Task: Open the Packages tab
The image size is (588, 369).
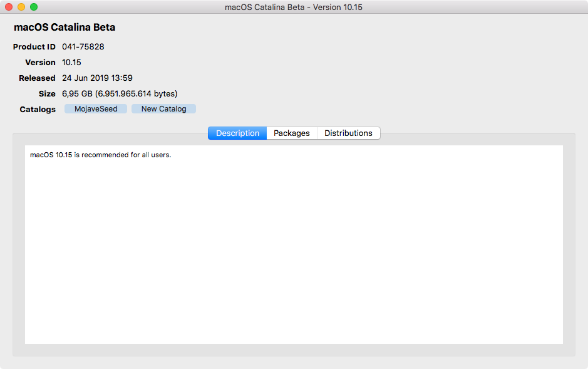Action: click(292, 133)
